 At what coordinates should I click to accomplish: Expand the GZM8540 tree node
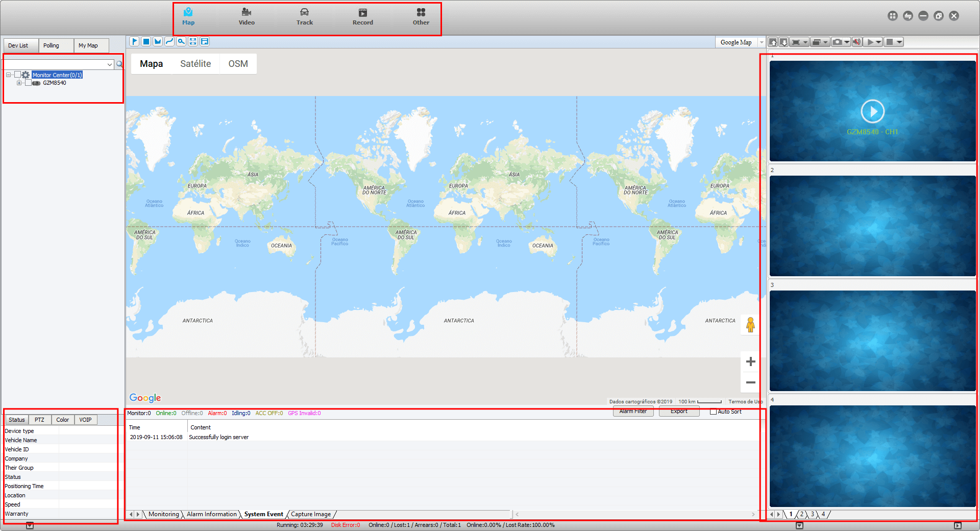coord(19,83)
